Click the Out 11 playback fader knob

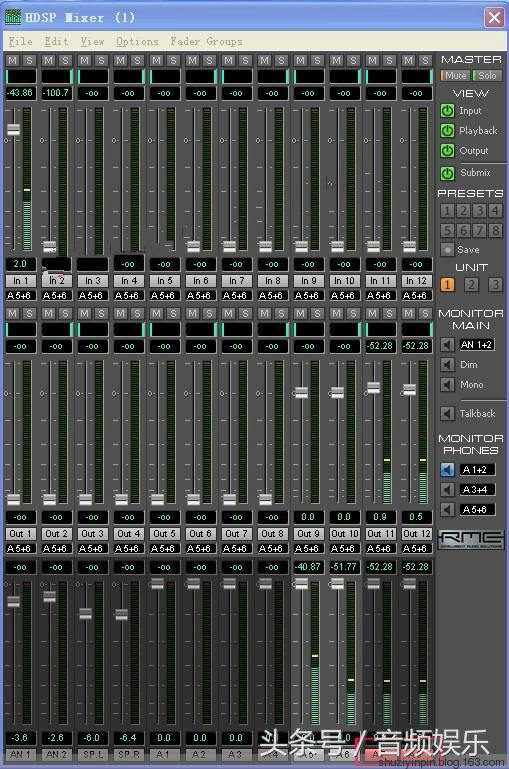[x=373, y=387]
